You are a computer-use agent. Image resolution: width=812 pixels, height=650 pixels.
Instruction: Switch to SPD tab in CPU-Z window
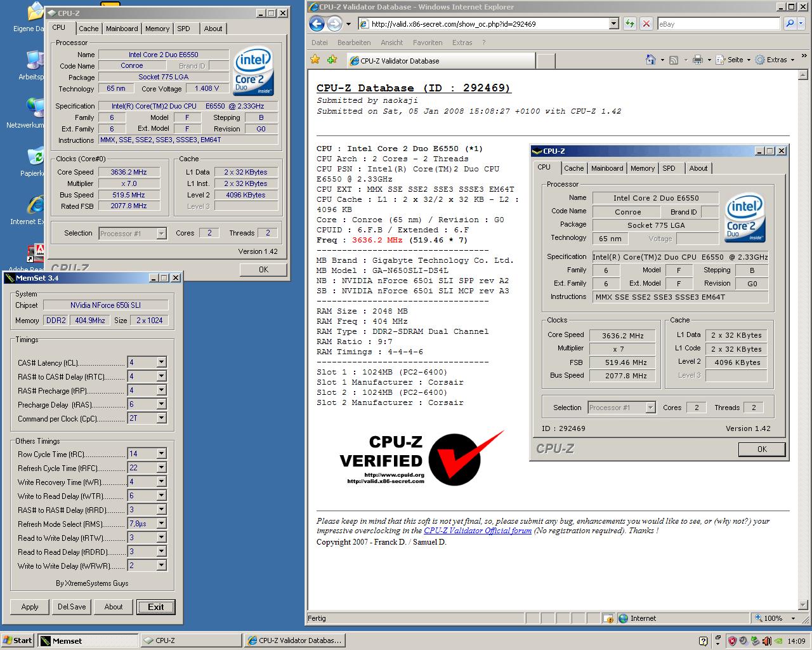(183, 29)
